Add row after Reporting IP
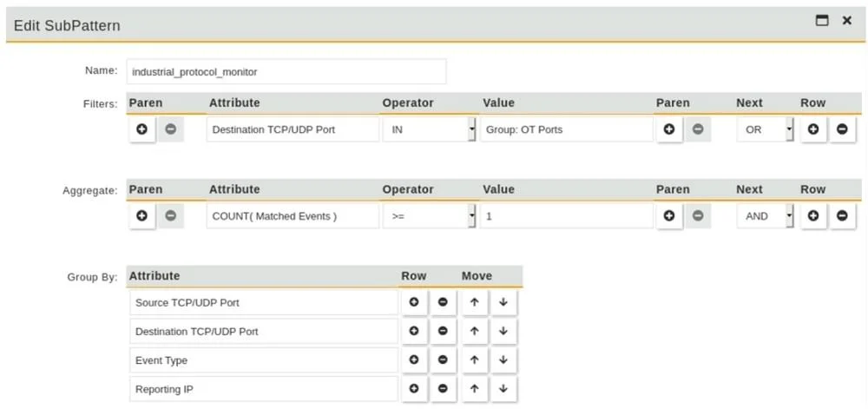Viewport: 868px width, 409px height. (413, 388)
